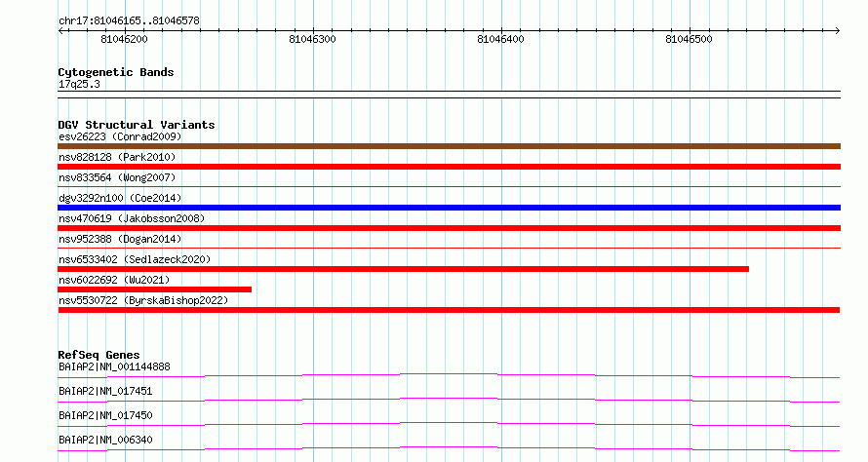Click the brown esv26223 variant bar

click(x=449, y=146)
